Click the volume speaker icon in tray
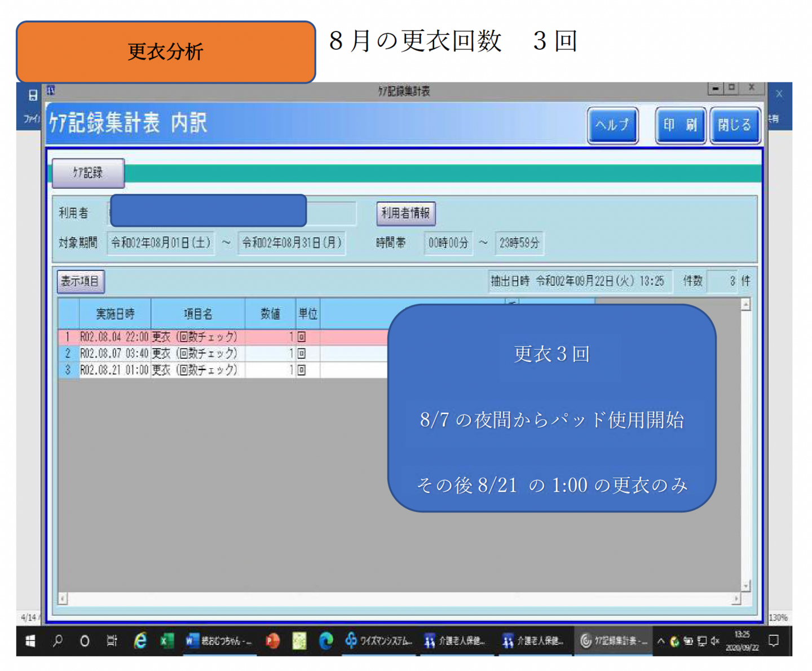Viewport: 812px width, 671px height. 715,641
